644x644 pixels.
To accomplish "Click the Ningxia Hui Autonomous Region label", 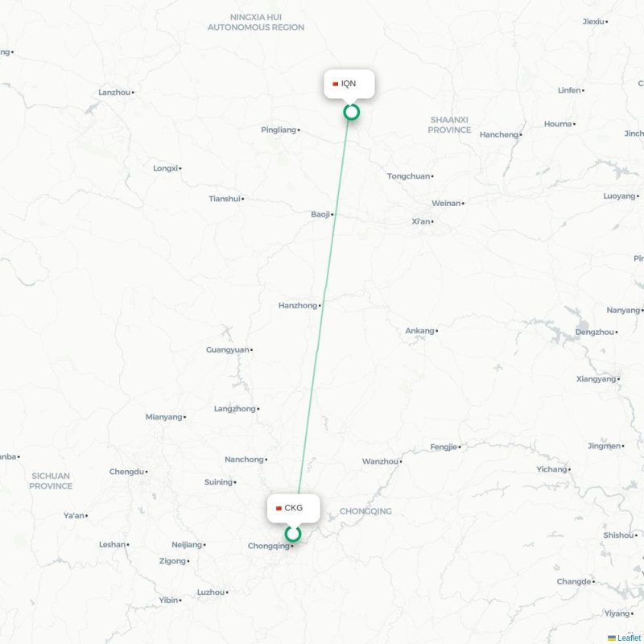I will [256, 23].
